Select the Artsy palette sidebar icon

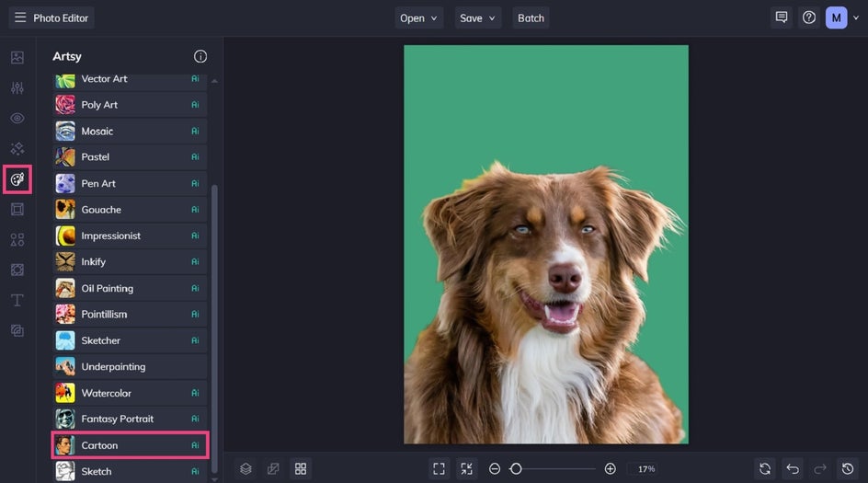[17, 178]
